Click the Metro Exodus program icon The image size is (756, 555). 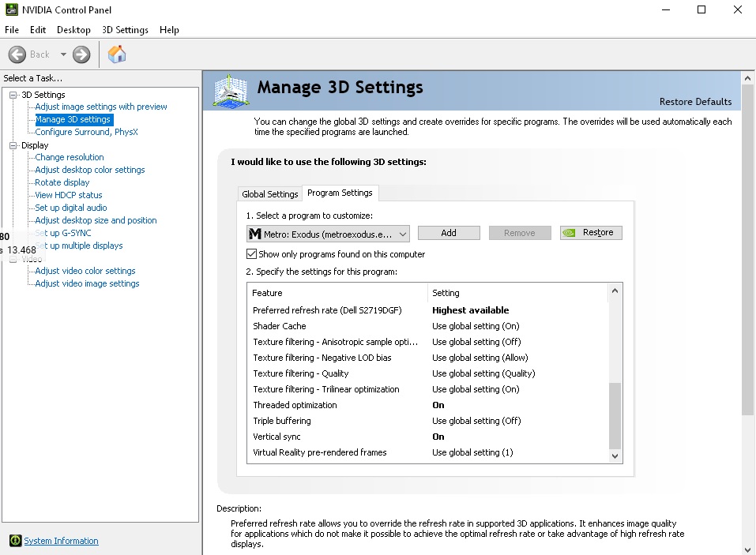255,233
